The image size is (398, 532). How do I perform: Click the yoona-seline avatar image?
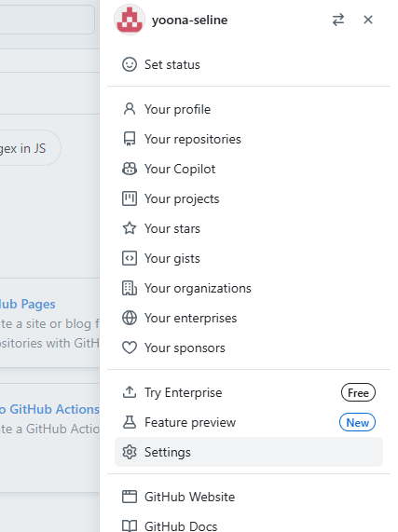130,20
